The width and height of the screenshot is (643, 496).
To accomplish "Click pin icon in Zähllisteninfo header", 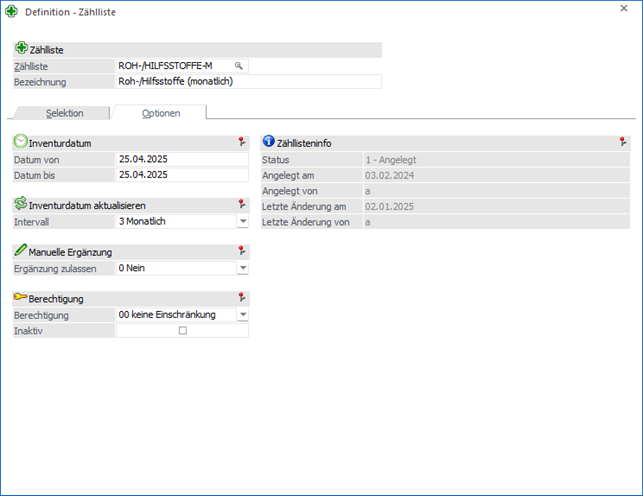I will pos(622,143).
